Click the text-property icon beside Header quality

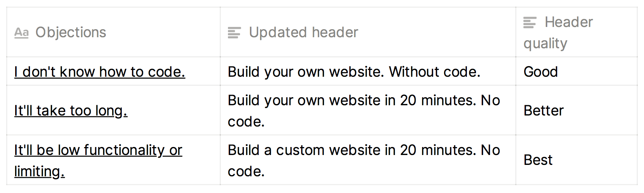[529, 22]
